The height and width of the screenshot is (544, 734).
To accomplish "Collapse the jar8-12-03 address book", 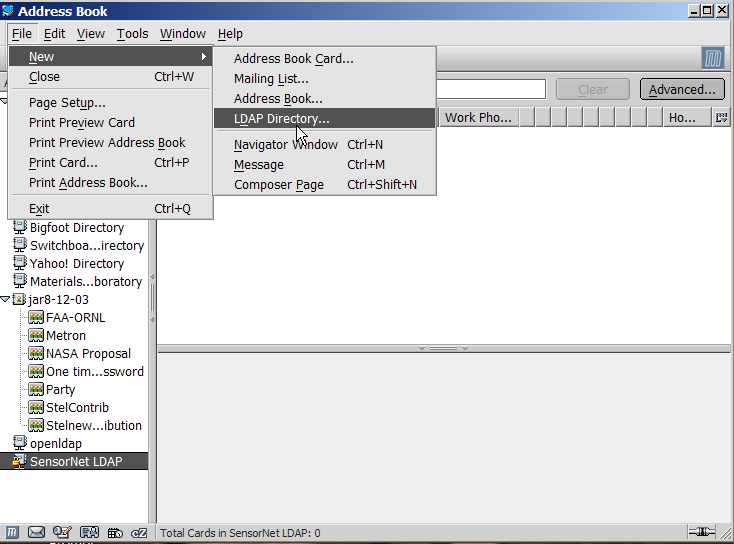I will tap(5, 299).
